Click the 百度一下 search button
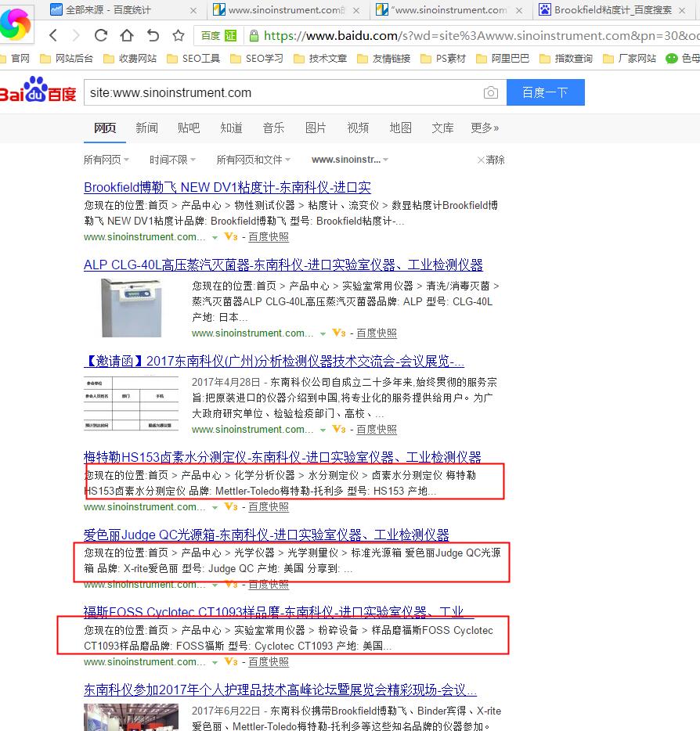700x731 pixels. tap(545, 92)
